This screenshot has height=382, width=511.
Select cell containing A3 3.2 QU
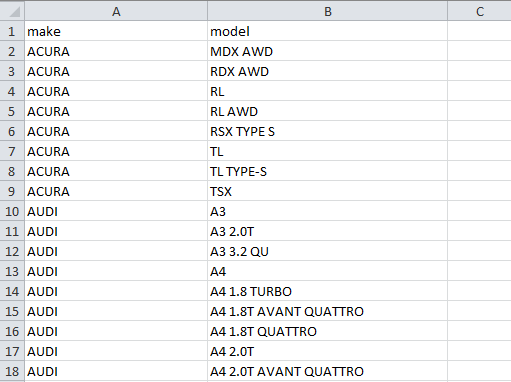click(x=327, y=251)
